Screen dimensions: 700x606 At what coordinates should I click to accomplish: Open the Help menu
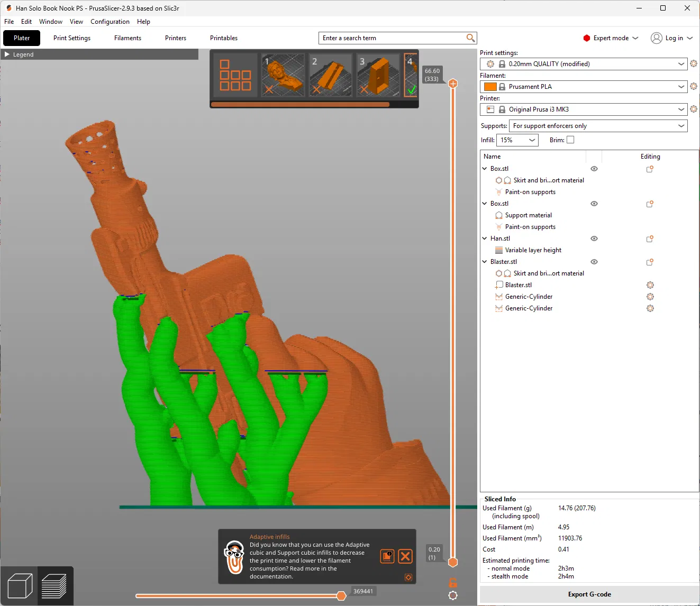coord(143,22)
